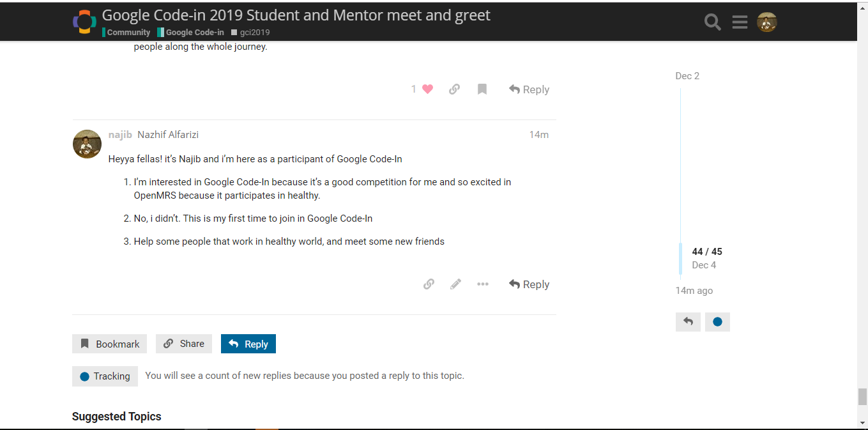This screenshot has height=430, width=868.
Task: Edit najib's post with pencil icon
Action: pyautogui.click(x=455, y=284)
